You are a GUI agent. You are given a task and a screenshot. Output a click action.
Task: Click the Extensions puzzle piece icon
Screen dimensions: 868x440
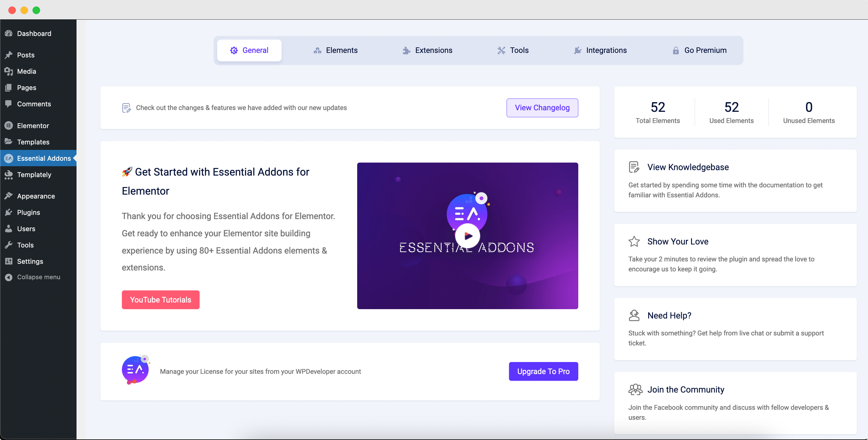click(x=406, y=50)
